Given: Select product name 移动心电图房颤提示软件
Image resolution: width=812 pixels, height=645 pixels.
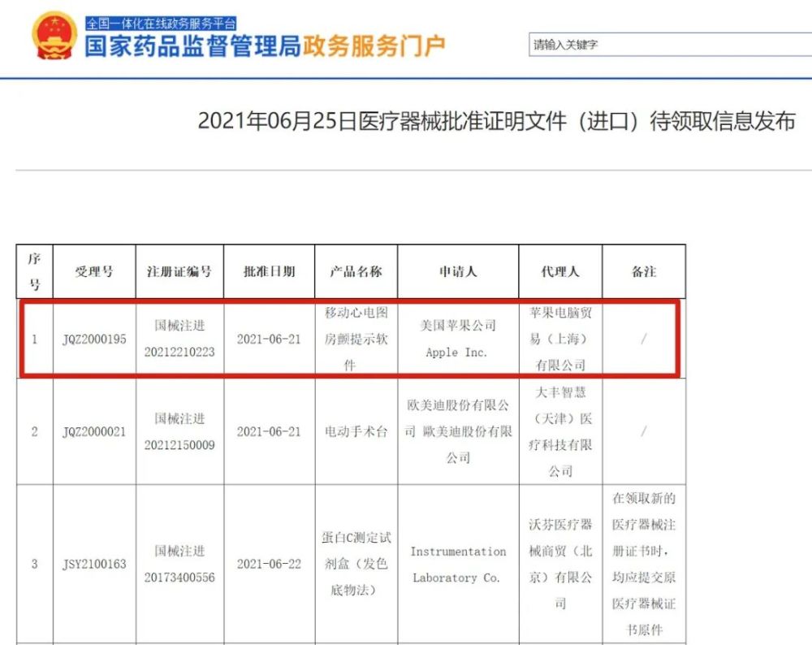Looking at the screenshot, I should [356, 339].
